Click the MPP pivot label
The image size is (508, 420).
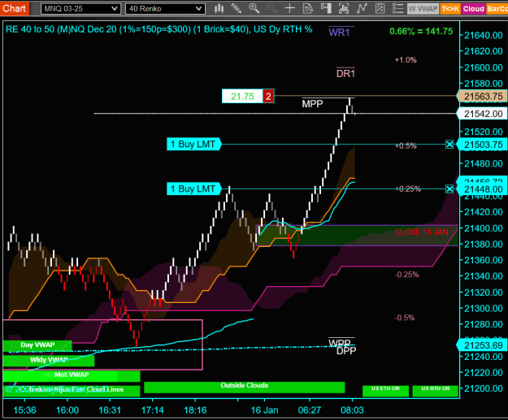pyautogui.click(x=312, y=104)
